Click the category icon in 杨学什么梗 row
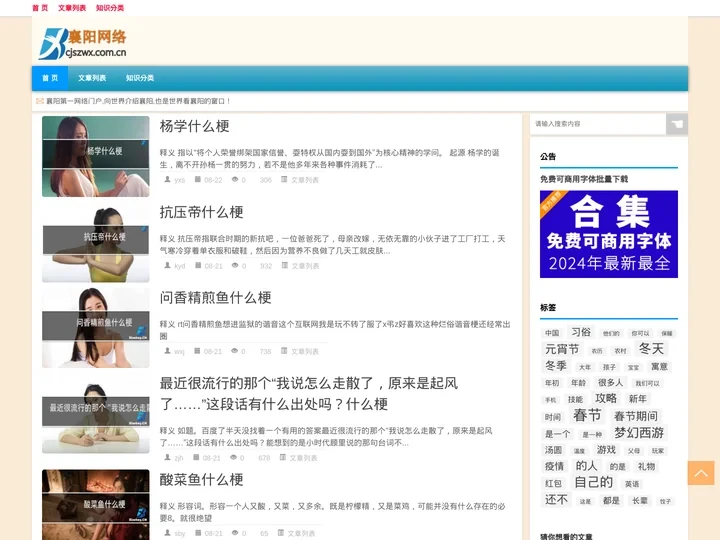This screenshot has height=540, width=720. click(284, 180)
